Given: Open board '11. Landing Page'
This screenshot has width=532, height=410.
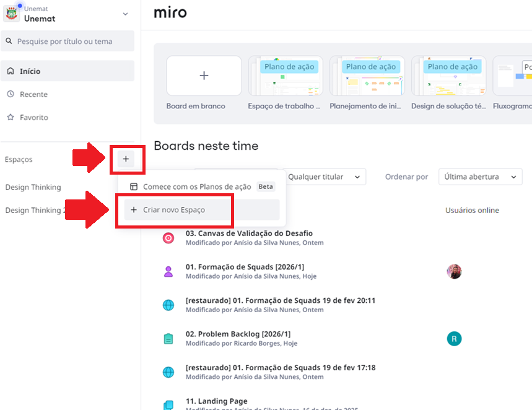Looking at the screenshot, I should tap(217, 401).
